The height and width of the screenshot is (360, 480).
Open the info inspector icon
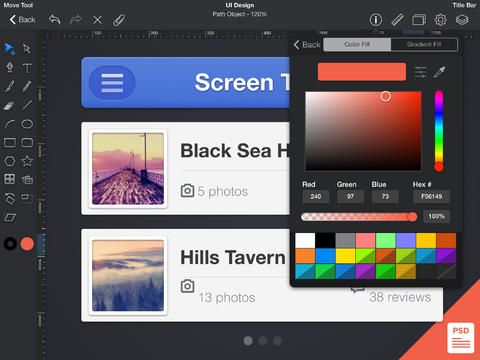click(x=376, y=20)
